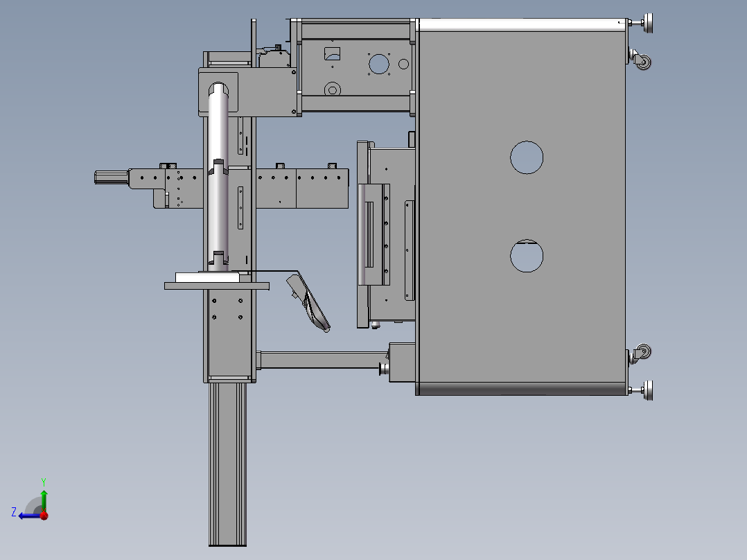Pick the tilted handheld pendant device
The height and width of the screenshot is (560, 747).
point(308,303)
